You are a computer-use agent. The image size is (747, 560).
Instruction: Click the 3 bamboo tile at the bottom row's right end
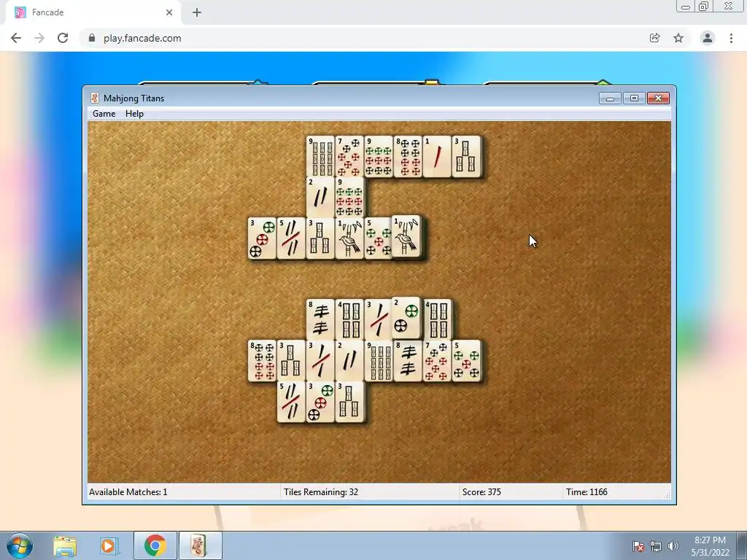click(349, 402)
